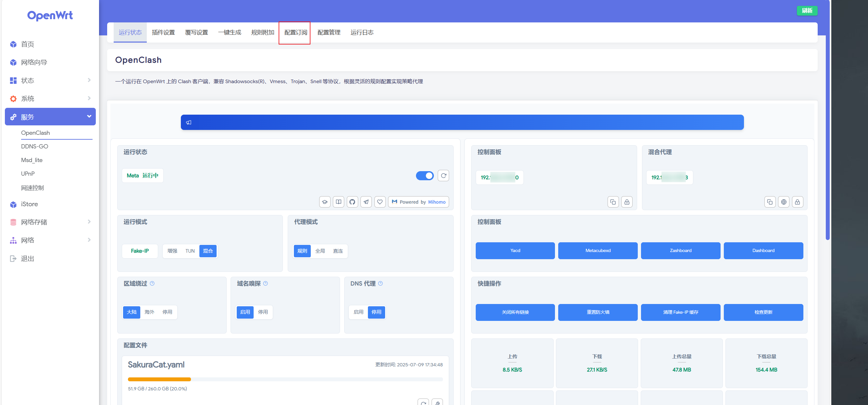Click the 退出 logout icon
The image size is (868, 405).
13,259
